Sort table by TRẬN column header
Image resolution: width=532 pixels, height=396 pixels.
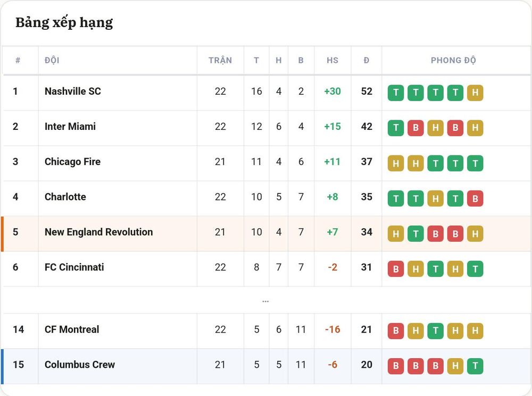click(x=220, y=60)
